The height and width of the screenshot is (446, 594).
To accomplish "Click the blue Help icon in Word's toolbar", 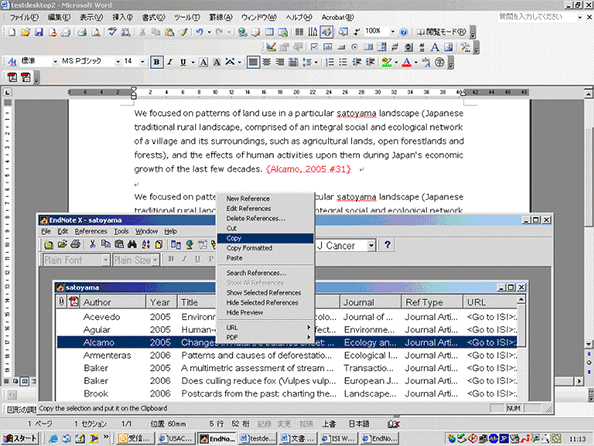I will (x=404, y=32).
